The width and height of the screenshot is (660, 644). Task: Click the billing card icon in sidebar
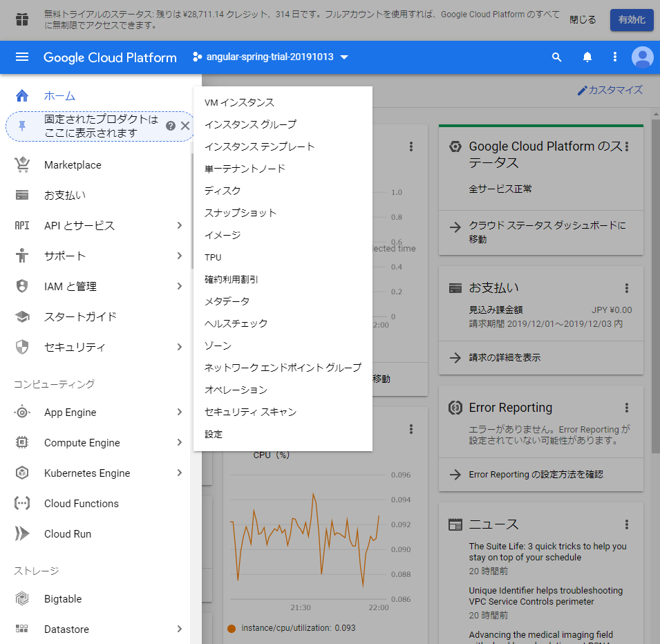[x=22, y=195]
